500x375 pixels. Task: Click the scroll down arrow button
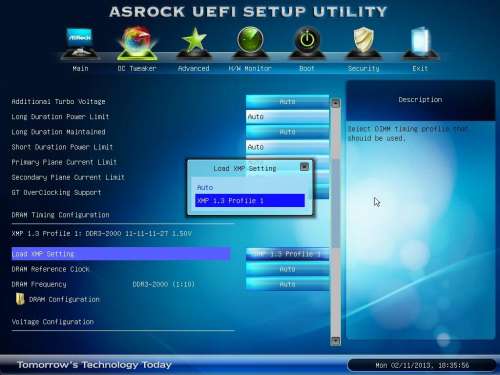pyautogui.click(x=335, y=341)
